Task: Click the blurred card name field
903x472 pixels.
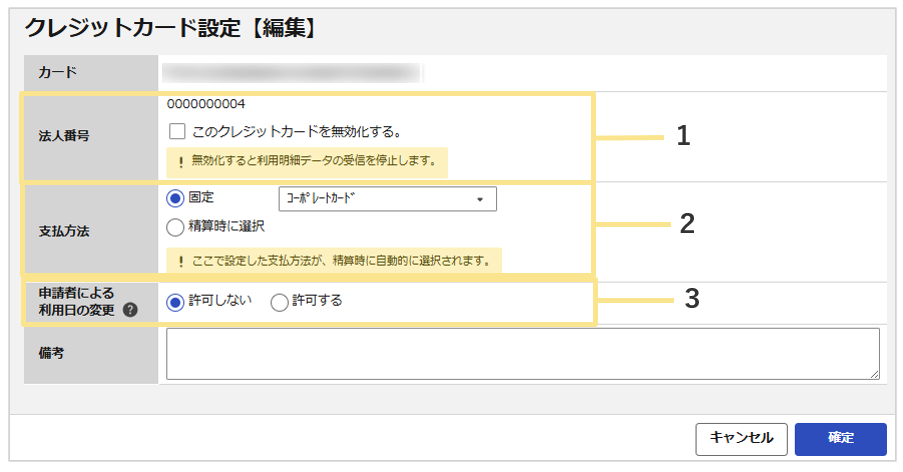Action: 291,73
